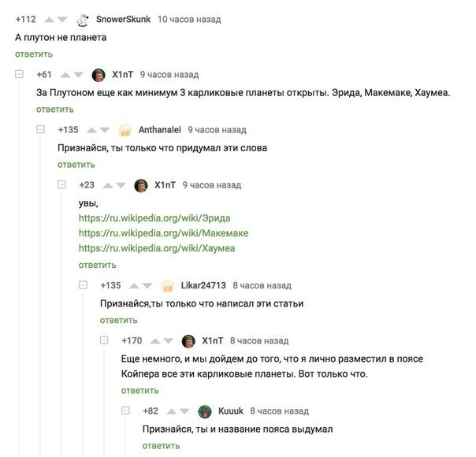Open Anthanalei's username profile
This screenshot has width=476, height=457.
coord(160,130)
